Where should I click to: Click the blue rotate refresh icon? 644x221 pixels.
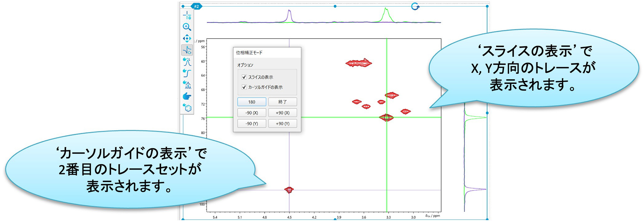point(415,6)
